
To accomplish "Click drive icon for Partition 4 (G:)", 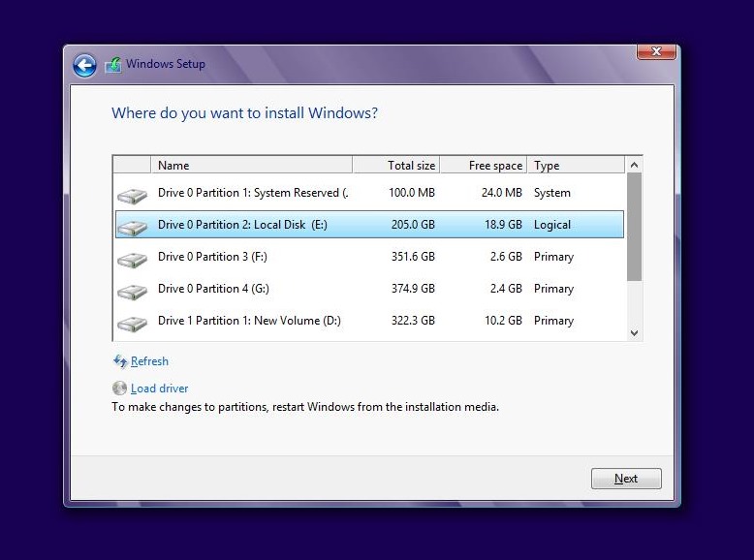I will click(132, 291).
